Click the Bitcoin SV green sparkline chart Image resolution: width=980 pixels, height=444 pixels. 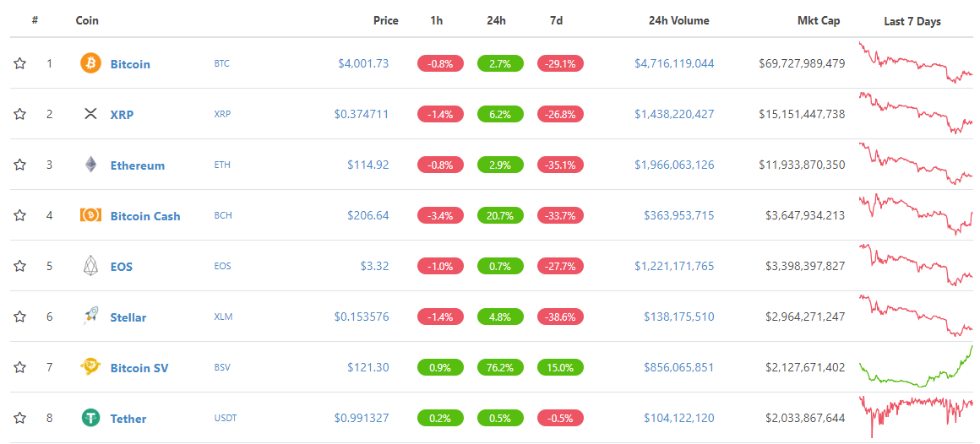916,366
